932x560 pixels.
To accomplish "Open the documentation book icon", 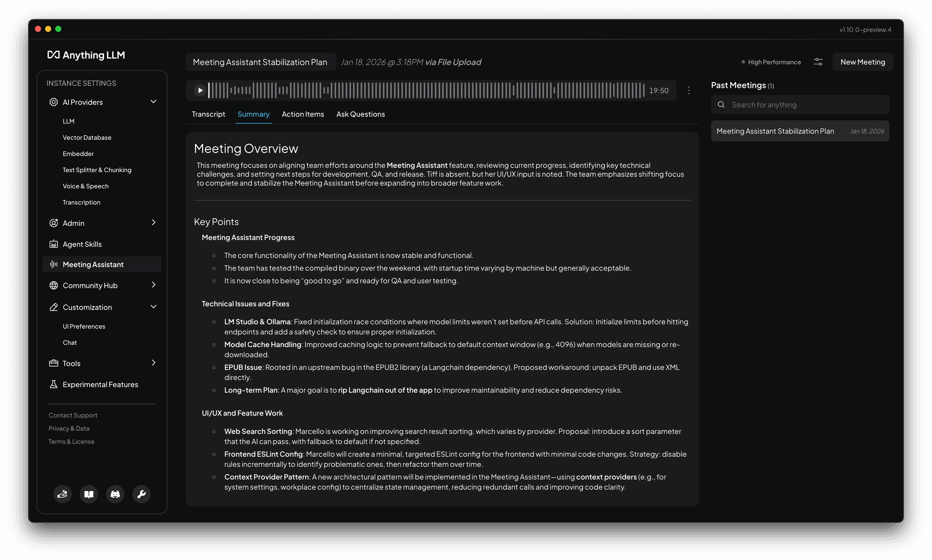I will tap(89, 494).
